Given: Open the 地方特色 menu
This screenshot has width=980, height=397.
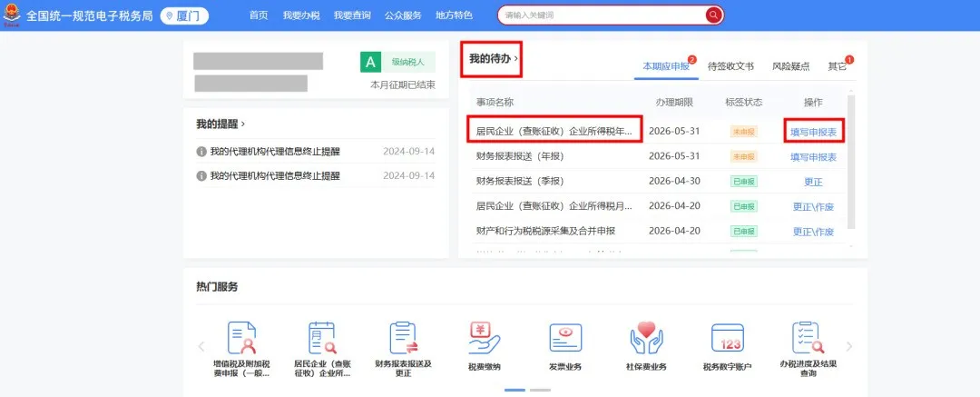Looking at the screenshot, I should (454, 15).
